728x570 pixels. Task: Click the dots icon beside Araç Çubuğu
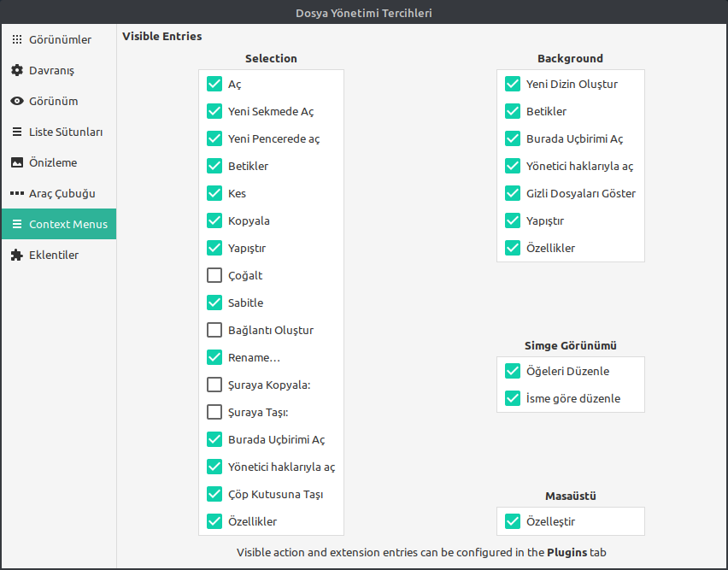coord(17,193)
